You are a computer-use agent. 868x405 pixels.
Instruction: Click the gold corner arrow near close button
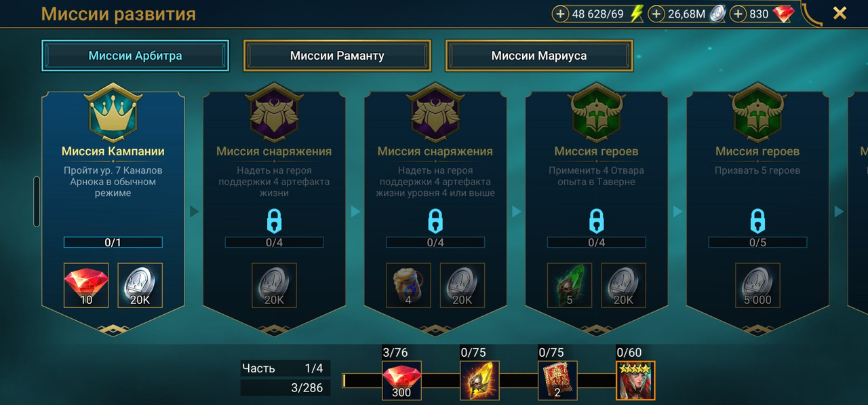812,14
